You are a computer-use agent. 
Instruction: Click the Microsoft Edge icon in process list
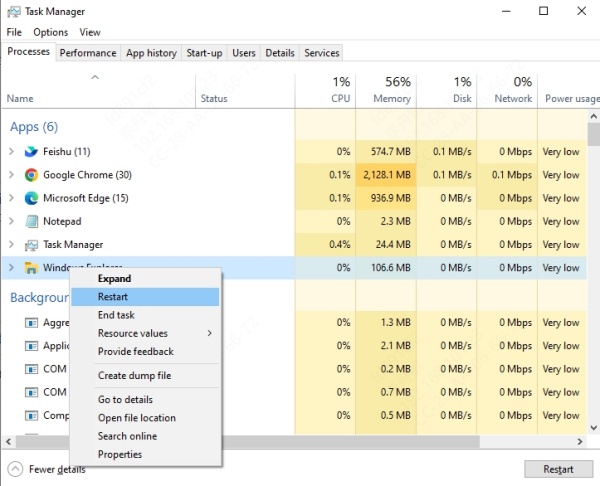(31, 198)
